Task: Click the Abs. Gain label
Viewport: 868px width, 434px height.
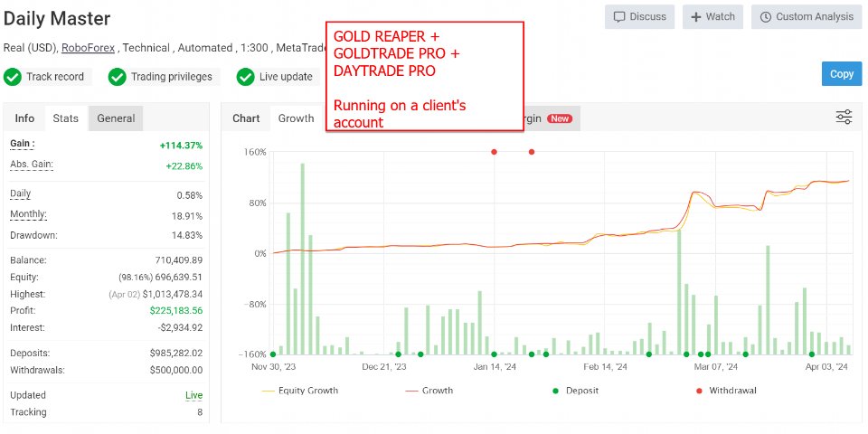Action: [x=32, y=165]
